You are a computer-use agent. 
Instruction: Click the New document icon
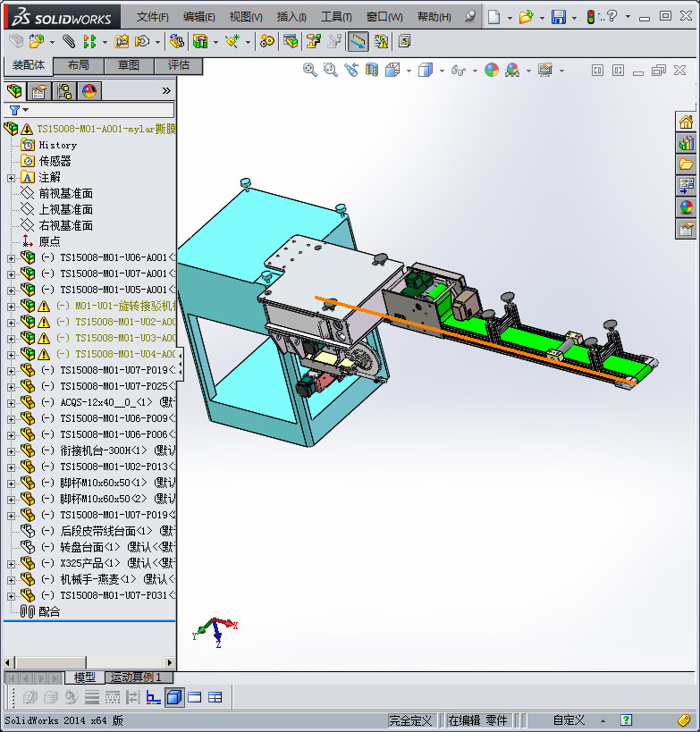pyautogui.click(x=493, y=17)
